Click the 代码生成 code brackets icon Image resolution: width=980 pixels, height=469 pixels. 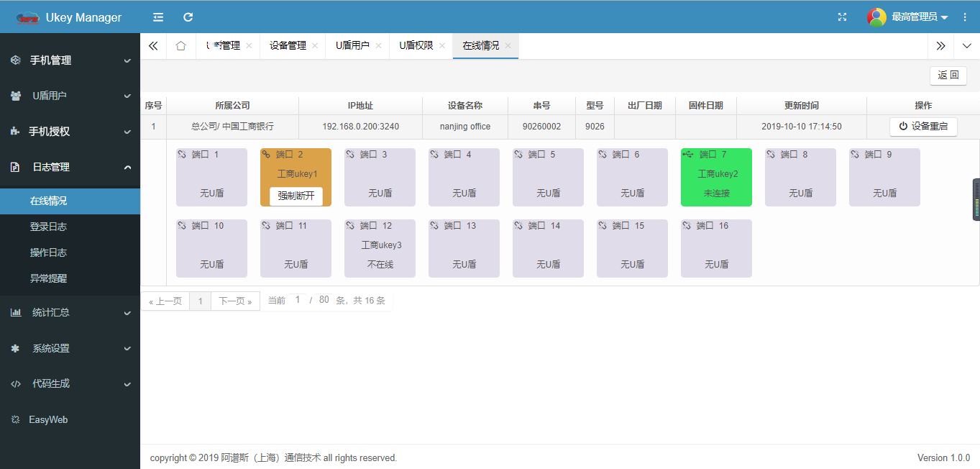(x=15, y=384)
